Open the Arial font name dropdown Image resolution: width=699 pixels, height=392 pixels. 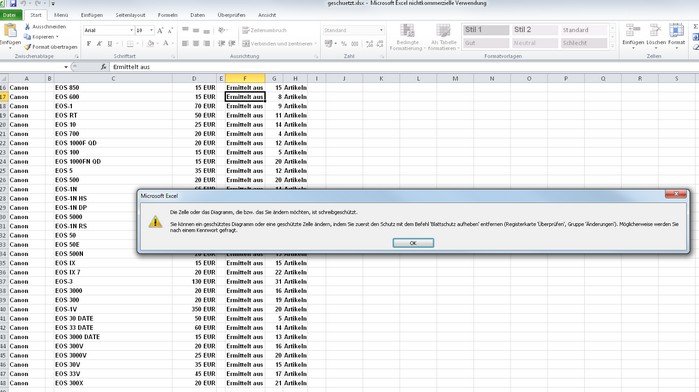(x=132, y=30)
